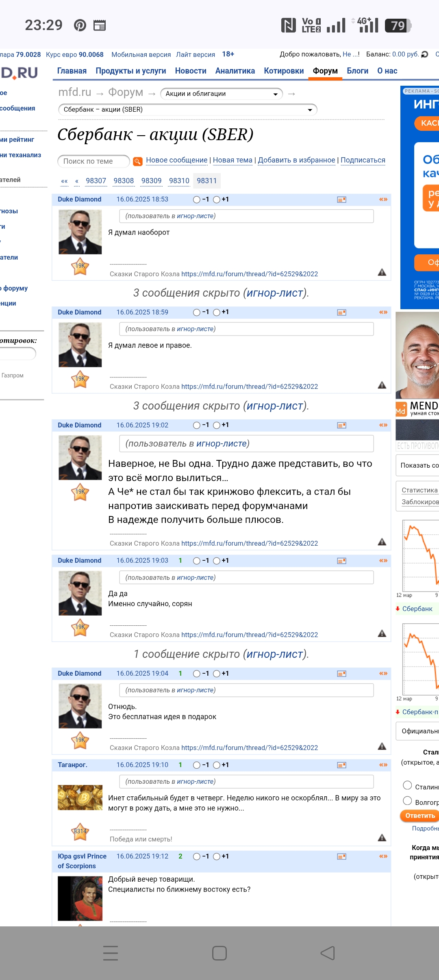Open the message card icon on the 18:53 post
This screenshot has width=439, height=980.
[342, 199]
